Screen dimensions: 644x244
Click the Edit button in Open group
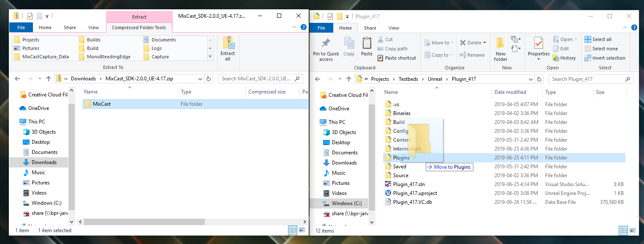click(x=561, y=49)
